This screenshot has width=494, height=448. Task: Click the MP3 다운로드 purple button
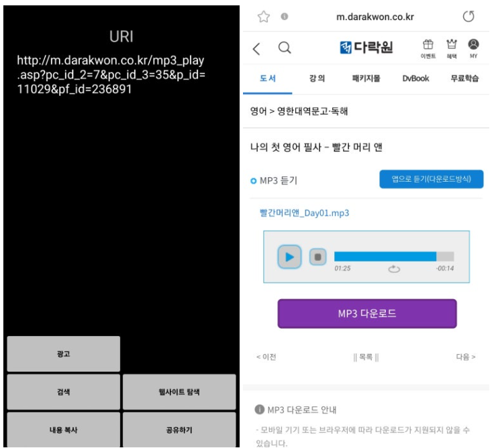click(x=367, y=314)
